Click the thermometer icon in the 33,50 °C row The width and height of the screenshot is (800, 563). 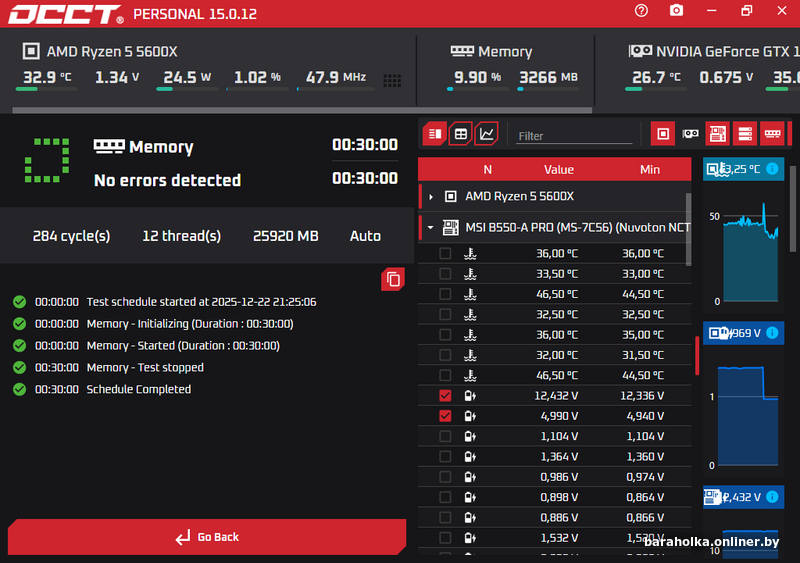(x=470, y=274)
